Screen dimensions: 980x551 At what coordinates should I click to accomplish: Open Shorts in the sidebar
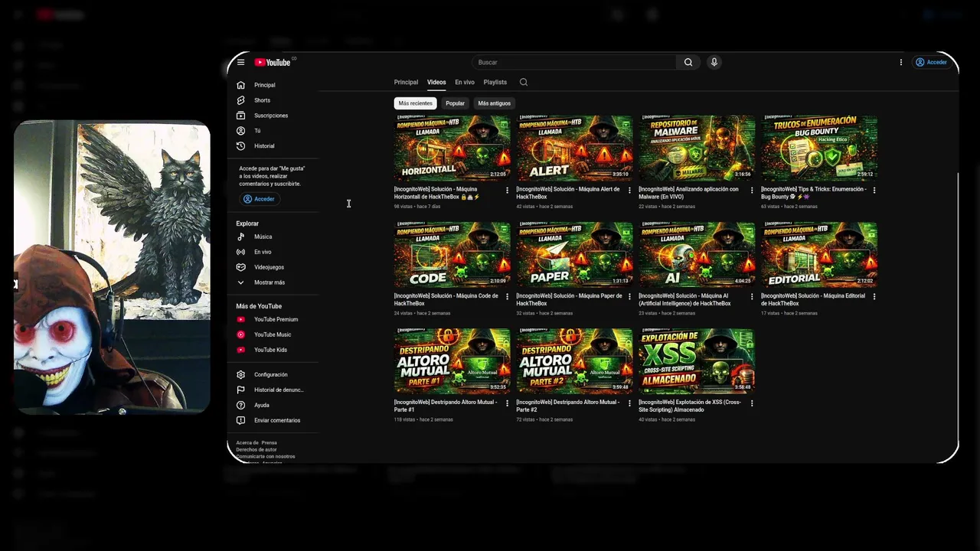coord(273,100)
